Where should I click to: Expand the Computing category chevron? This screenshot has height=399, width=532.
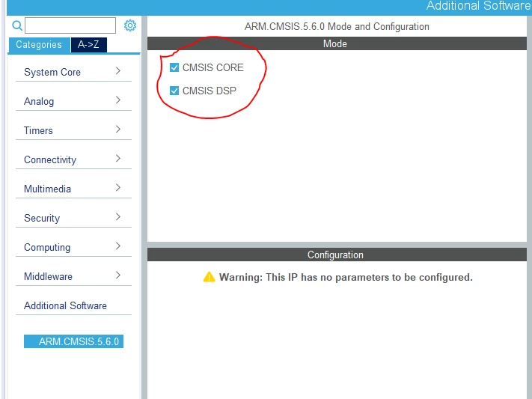(x=118, y=246)
